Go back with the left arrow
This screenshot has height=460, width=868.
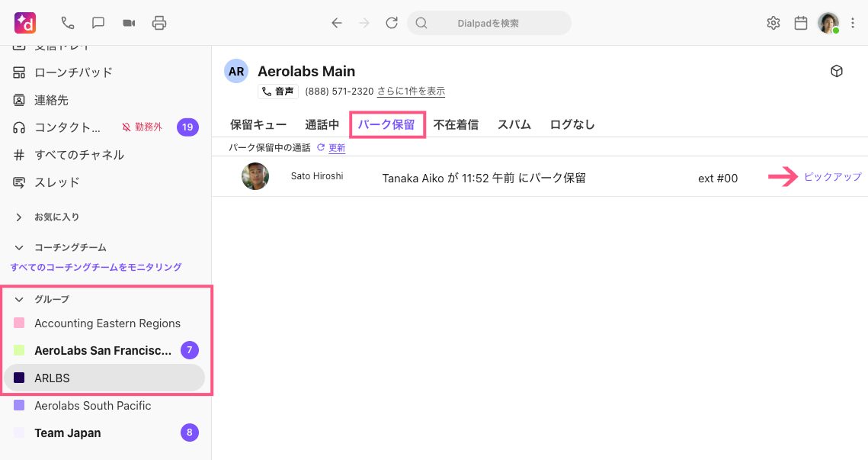tap(337, 23)
